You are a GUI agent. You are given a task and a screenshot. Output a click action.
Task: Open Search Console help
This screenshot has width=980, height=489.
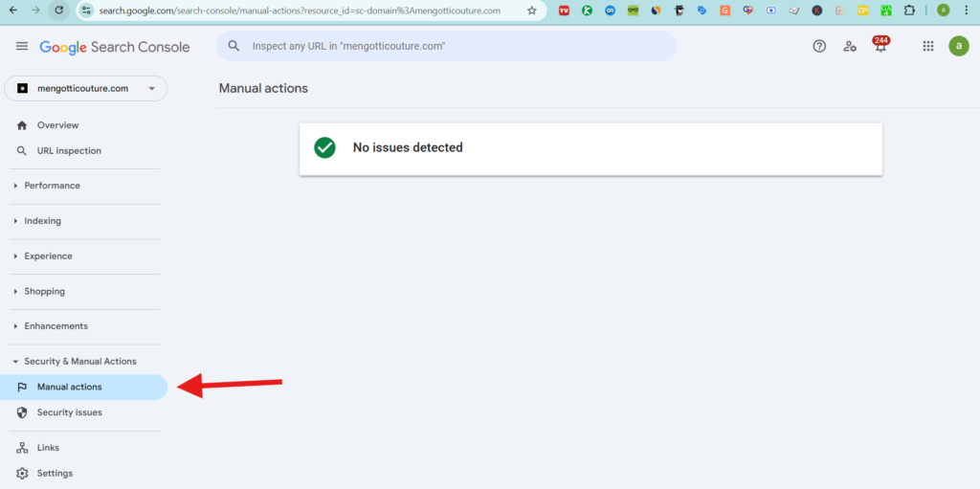point(819,46)
